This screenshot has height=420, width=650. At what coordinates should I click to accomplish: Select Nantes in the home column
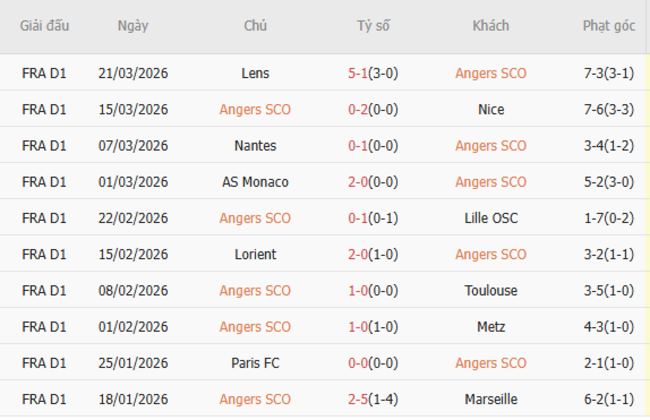pos(255,146)
